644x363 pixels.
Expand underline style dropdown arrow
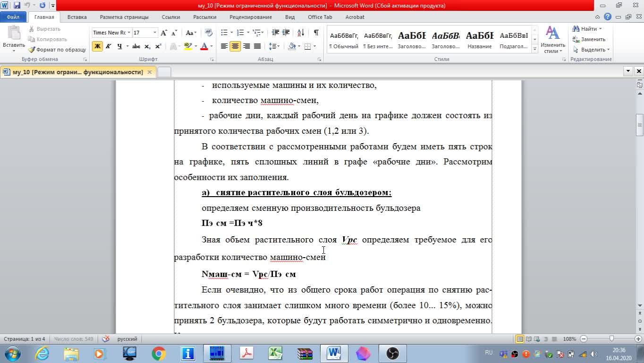point(127,46)
